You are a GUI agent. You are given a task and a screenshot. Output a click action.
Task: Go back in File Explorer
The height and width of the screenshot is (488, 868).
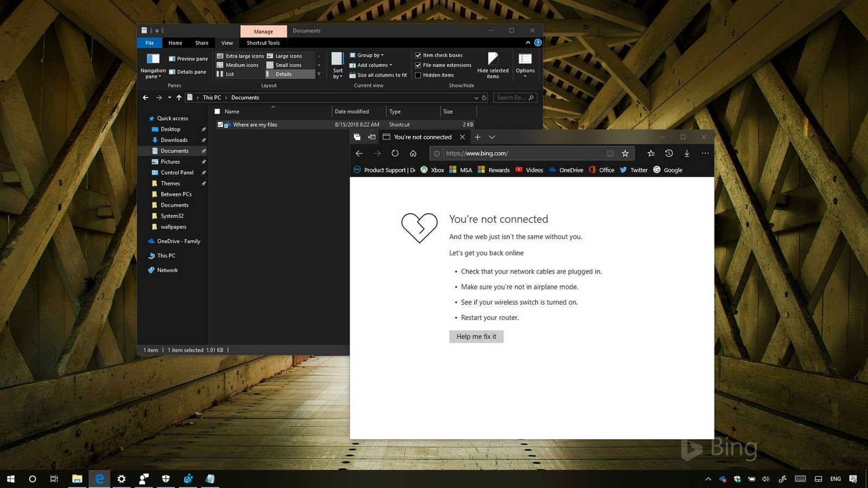pyautogui.click(x=145, y=98)
